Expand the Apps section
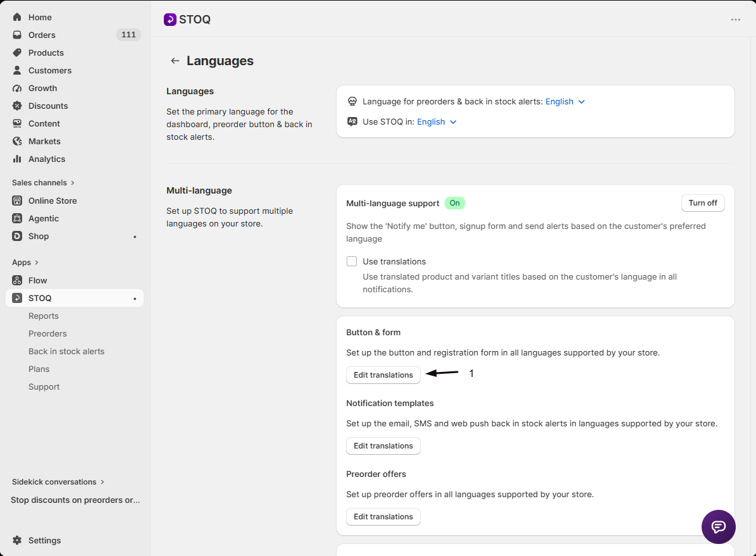This screenshot has width=756, height=556. click(25, 263)
